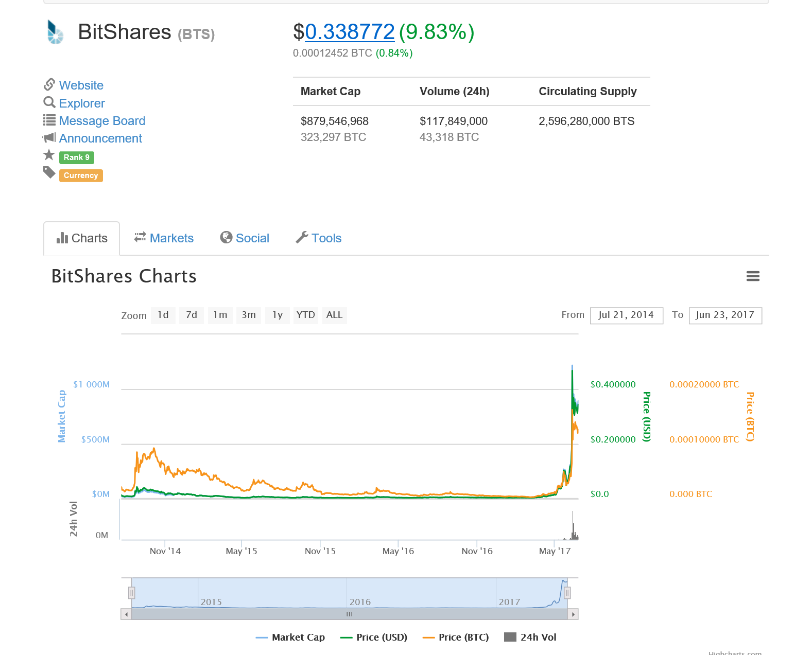The image size is (812, 655).
Task: Click the BitShares Charts heading
Action: [x=124, y=276]
